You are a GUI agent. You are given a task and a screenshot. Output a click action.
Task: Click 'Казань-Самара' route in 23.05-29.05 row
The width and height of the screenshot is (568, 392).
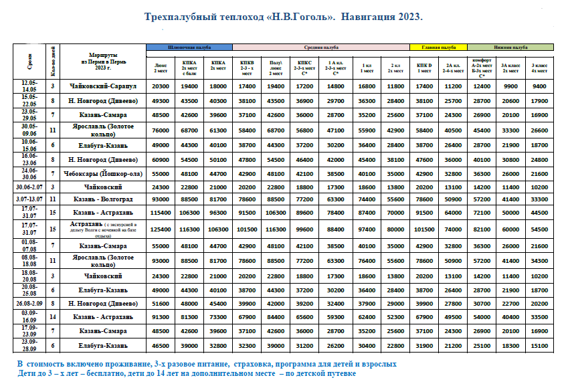(103, 115)
